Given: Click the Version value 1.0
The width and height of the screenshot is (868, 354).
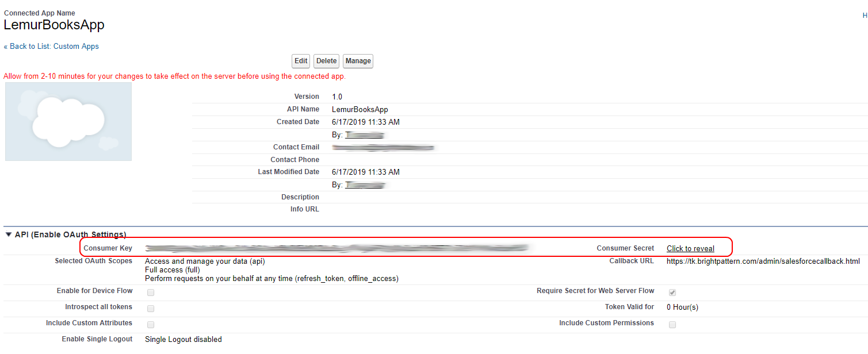Looking at the screenshot, I should coord(337,97).
